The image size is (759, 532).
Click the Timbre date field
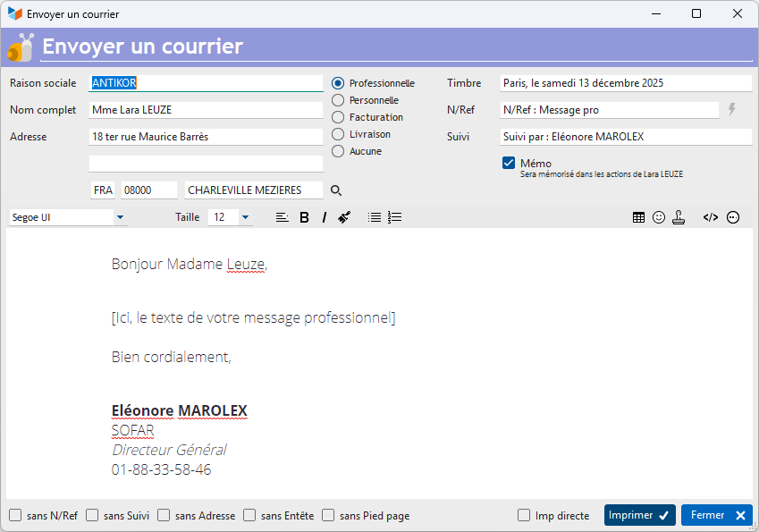coord(626,83)
